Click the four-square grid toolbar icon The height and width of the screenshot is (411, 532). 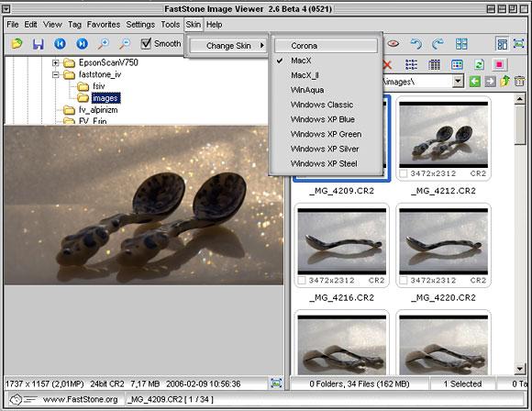[x=461, y=44]
